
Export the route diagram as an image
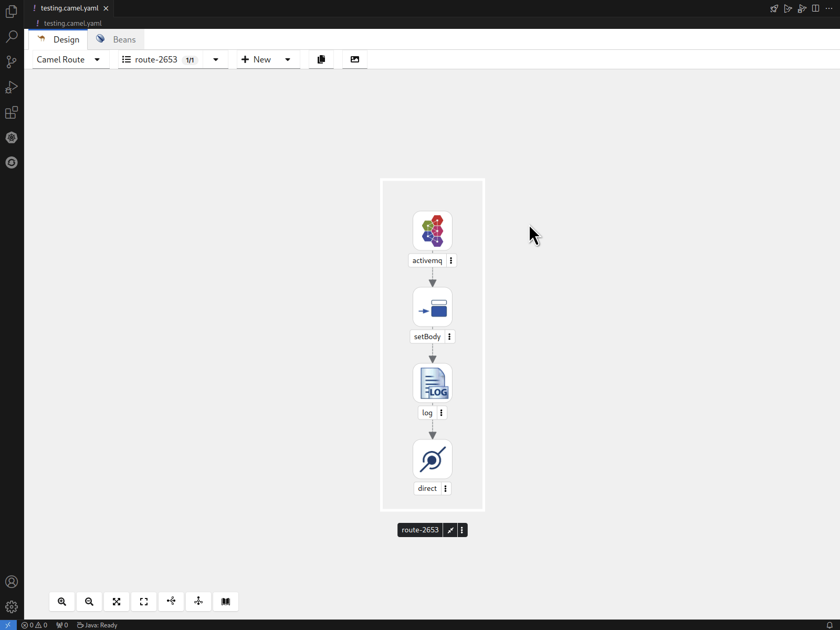pyautogui.click(x=355, y=59)
